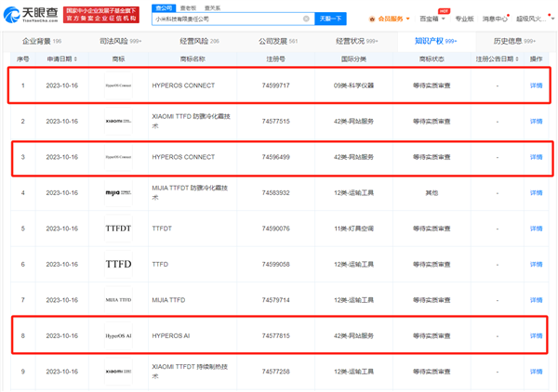
Task: Open the 专业版 link
Action: click(x=464, y=19)
